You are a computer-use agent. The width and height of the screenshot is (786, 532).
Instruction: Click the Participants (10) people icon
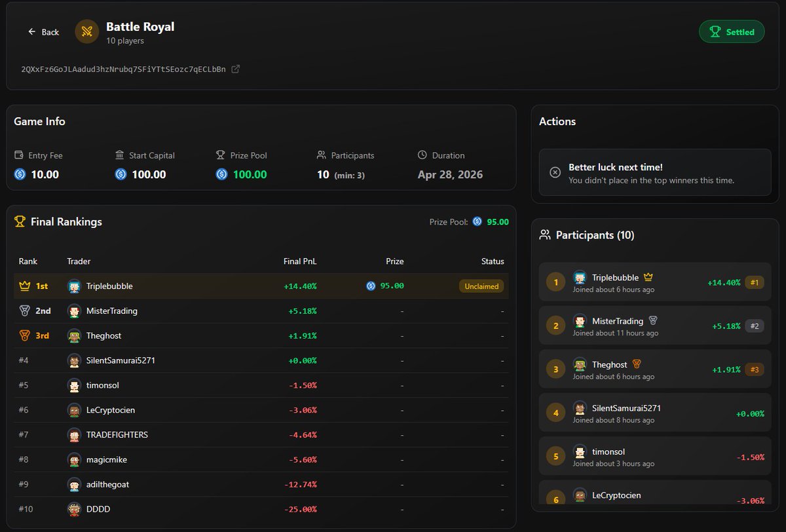point(544,235)
